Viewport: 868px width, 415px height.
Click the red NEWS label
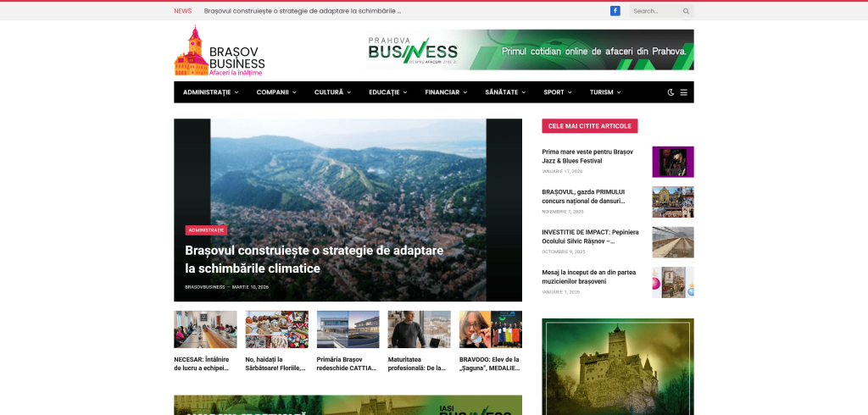(183, 11)
